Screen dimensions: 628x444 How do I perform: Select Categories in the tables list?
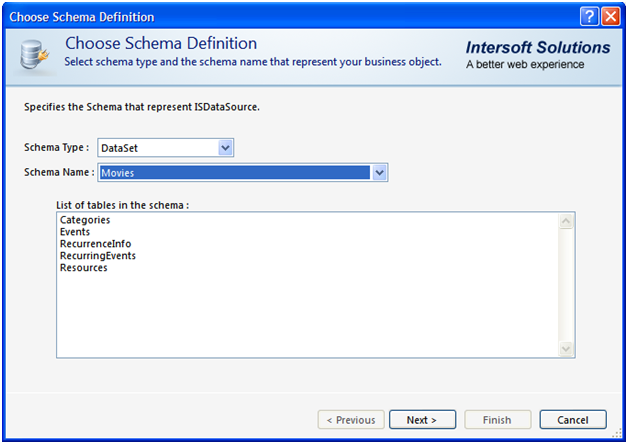click(x=85, y=220)
